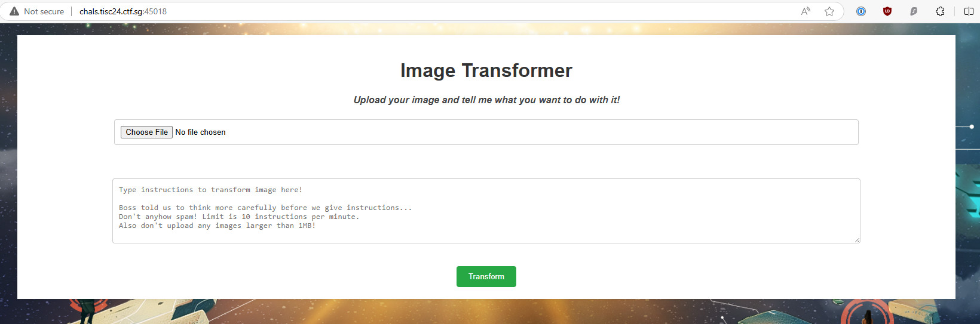Add page to favorites with star icon
This screenshot has width=980, height=324.
point(829,11)
